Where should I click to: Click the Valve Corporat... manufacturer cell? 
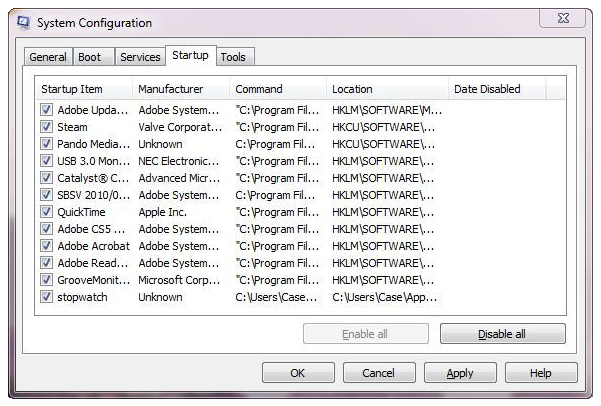(x=180, y=127)
